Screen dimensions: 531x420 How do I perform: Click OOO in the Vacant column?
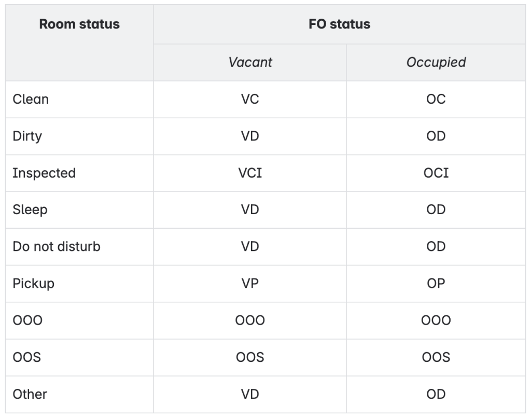250,320
